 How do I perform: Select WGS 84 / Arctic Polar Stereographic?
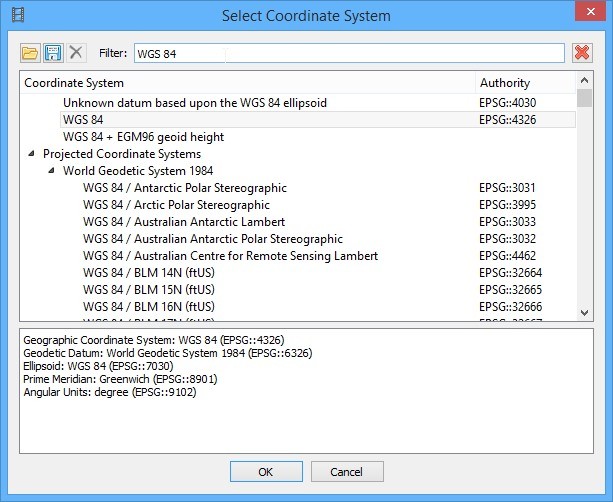point(176,205)
